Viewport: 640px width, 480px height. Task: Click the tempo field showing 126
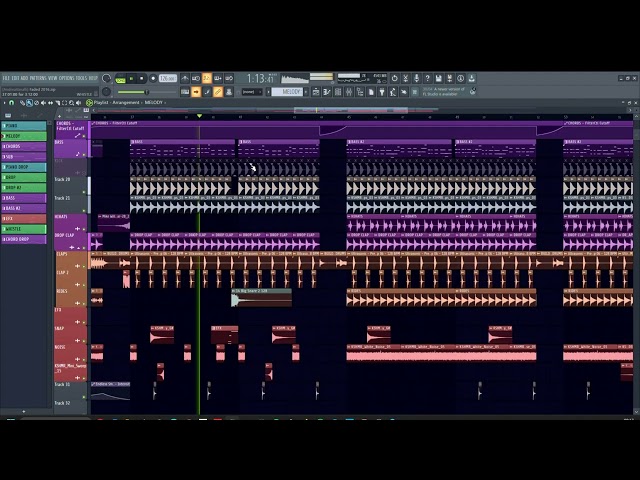[x=168, y=78]
